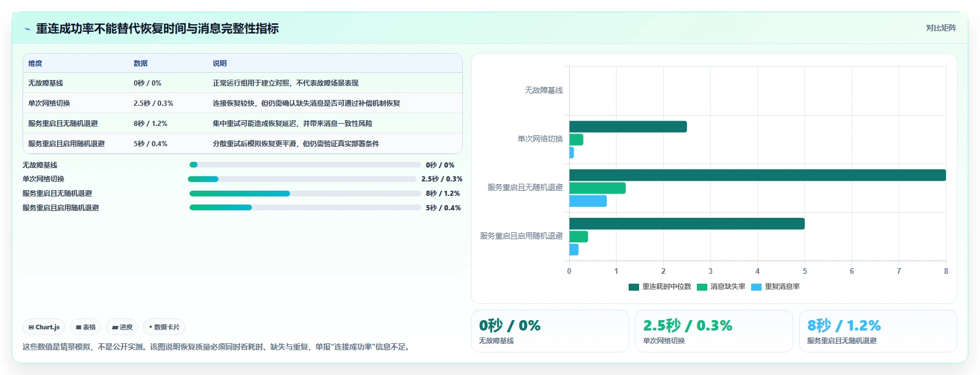
Task: Click light green bar for 服务重启且启用随机退避
Action: click(x=578, y=236)
